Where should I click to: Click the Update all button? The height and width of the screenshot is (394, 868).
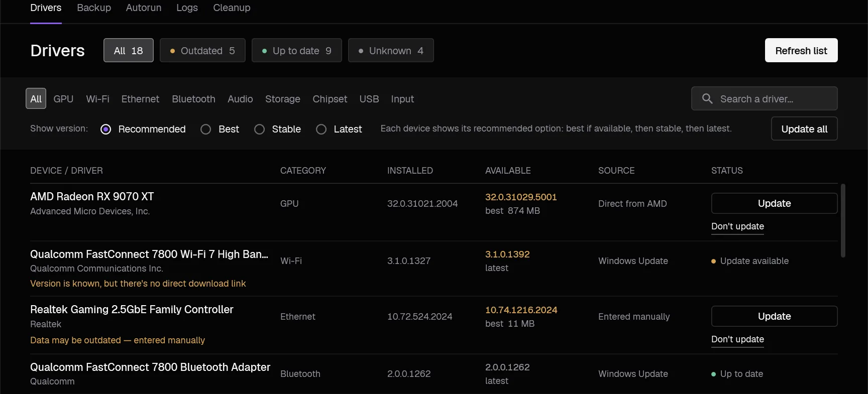click(804, 128)
